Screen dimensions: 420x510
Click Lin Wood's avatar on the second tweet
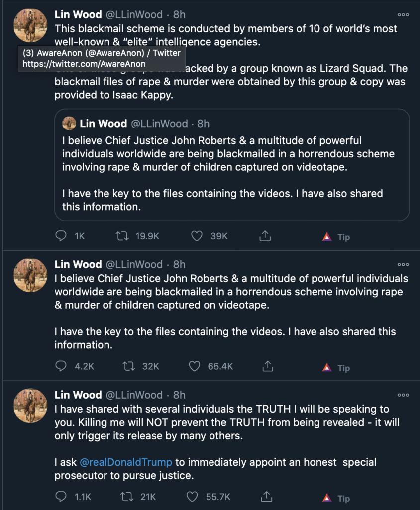[30, 275]
